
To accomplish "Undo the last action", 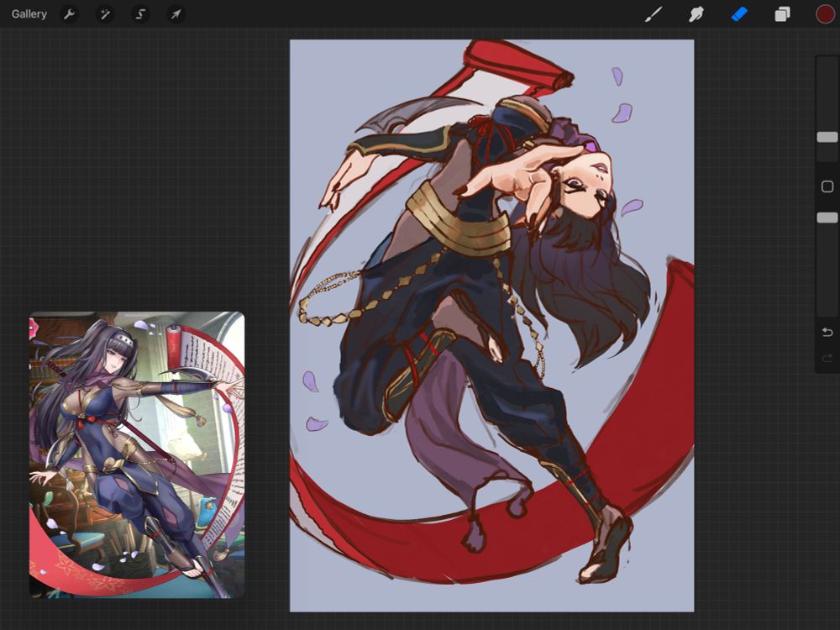I will 827,332.
